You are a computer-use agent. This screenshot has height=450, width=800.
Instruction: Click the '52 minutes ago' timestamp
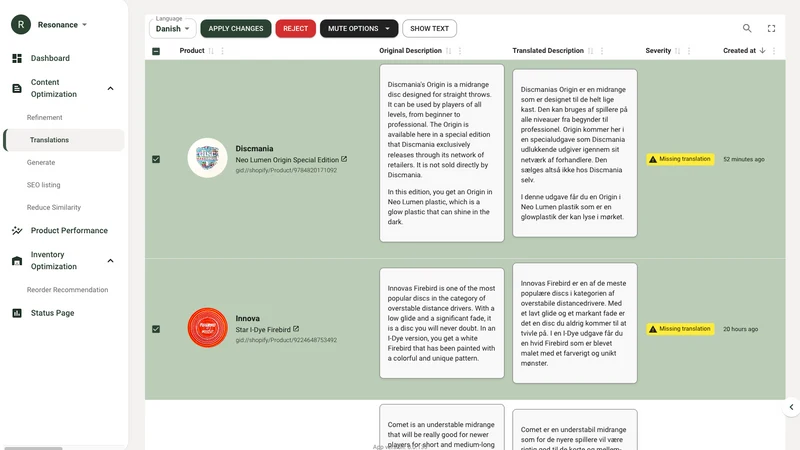[743, 159]
